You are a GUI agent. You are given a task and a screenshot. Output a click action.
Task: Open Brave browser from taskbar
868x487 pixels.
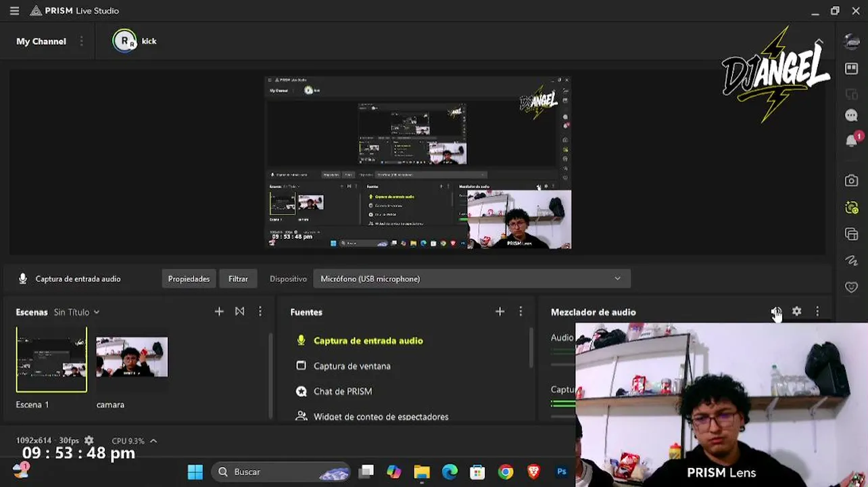click(x=533, y=472)
